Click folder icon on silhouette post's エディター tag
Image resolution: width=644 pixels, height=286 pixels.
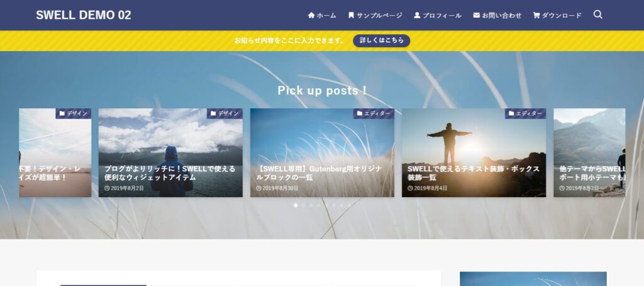511,113
